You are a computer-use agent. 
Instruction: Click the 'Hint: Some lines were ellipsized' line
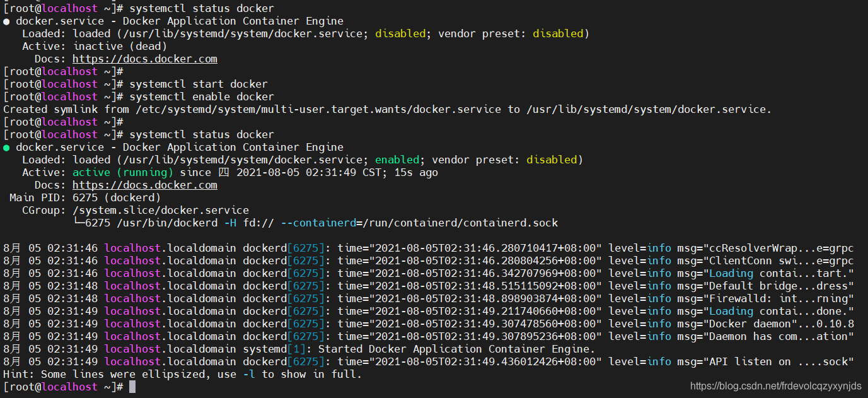[x=183, y=374]
